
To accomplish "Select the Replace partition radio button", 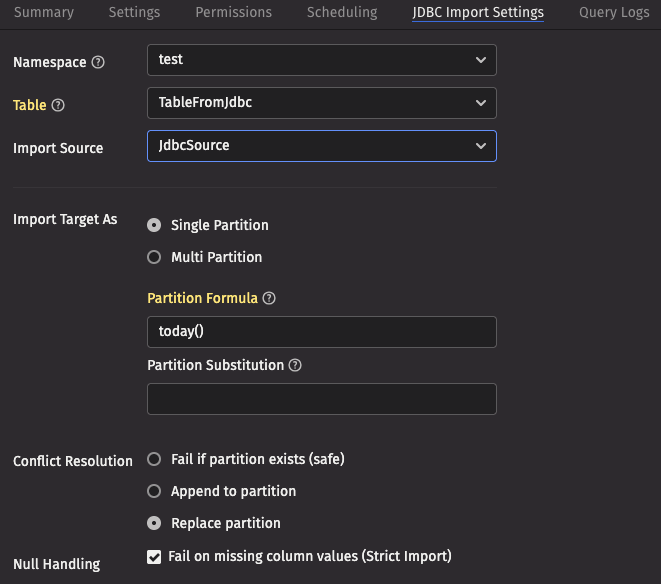I will click(x=154, y=523).
